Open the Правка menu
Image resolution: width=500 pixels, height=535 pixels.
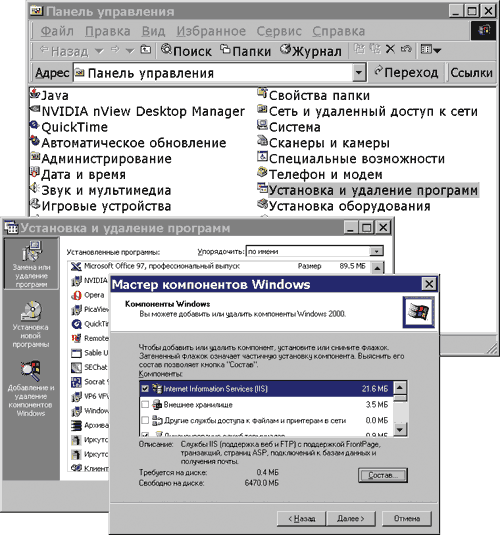point(108,31)
